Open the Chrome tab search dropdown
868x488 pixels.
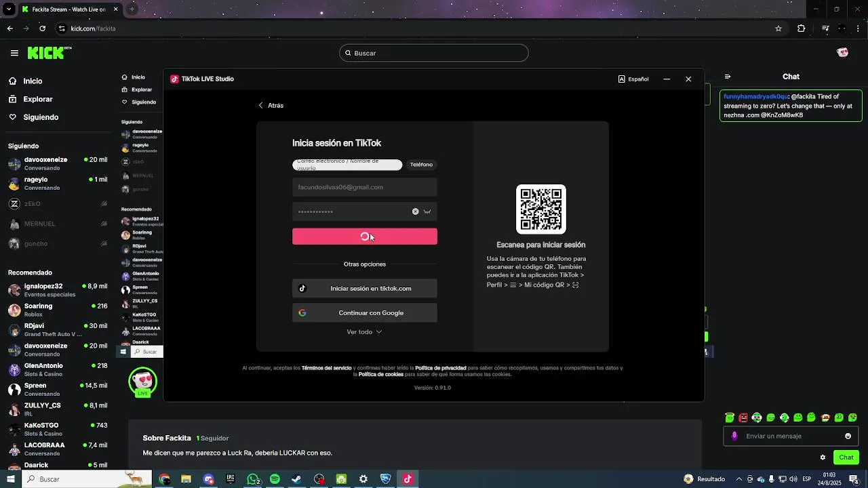(9, 9)
